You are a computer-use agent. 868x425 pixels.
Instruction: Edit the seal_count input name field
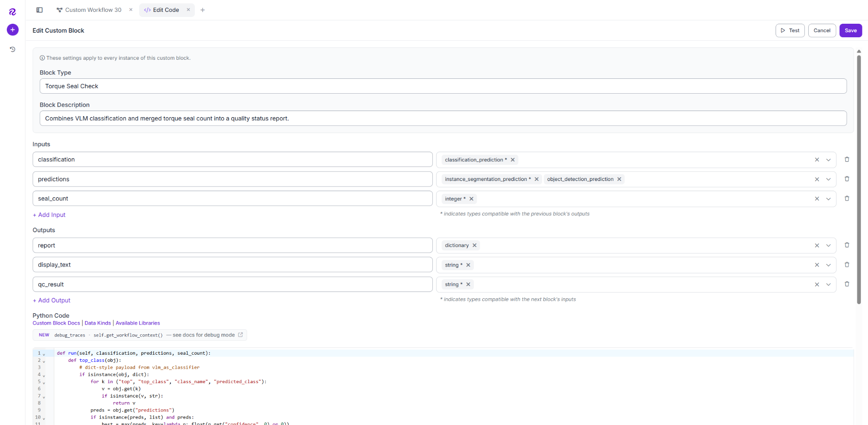click(x=232, y=199)
